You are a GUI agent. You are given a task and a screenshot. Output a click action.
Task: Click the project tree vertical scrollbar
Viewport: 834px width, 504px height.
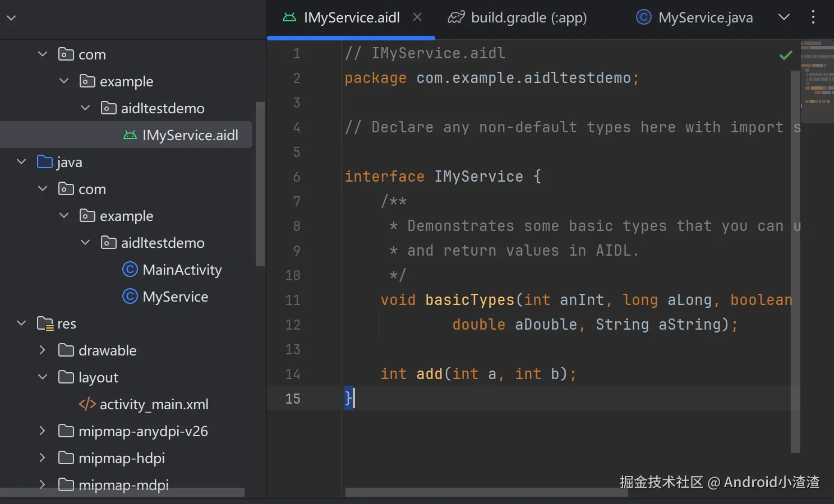[x=260, y=185]
